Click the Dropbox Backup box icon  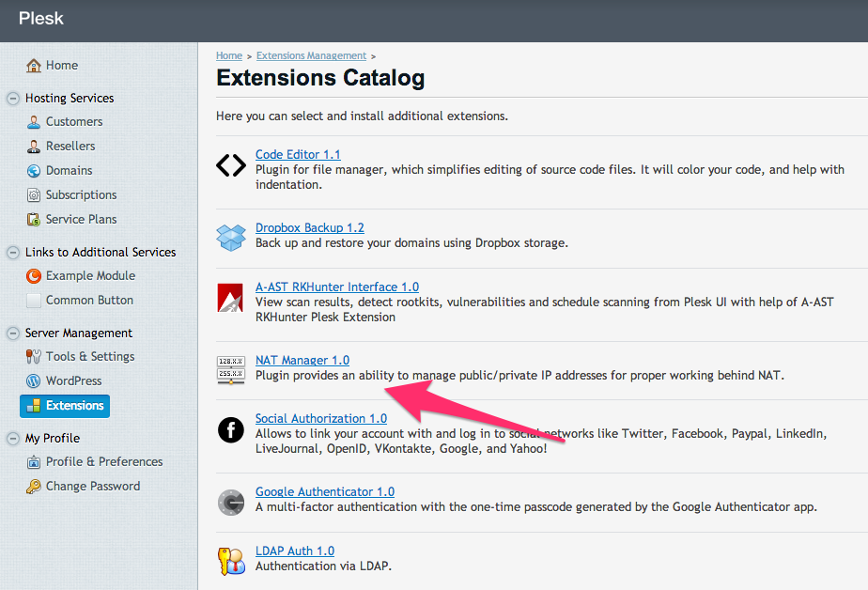click(231, 238)
